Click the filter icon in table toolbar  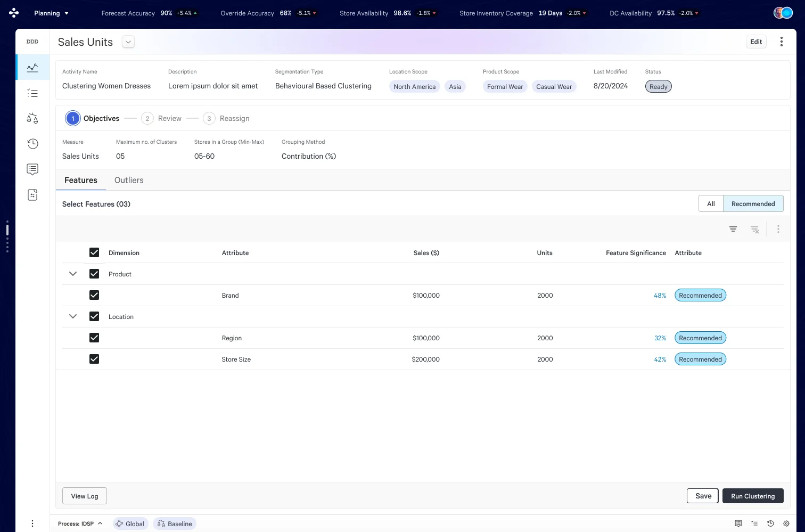[x=733, y=229]
